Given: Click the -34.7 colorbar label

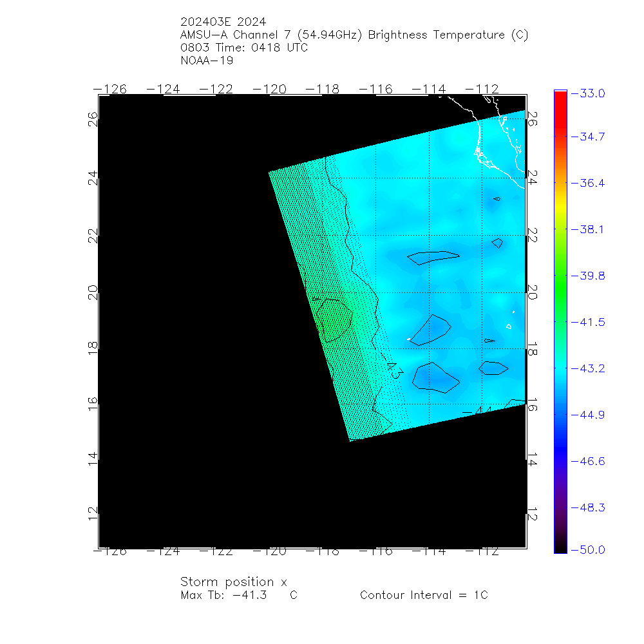Looking at the screenshot, I should click(x=588, y=137).
